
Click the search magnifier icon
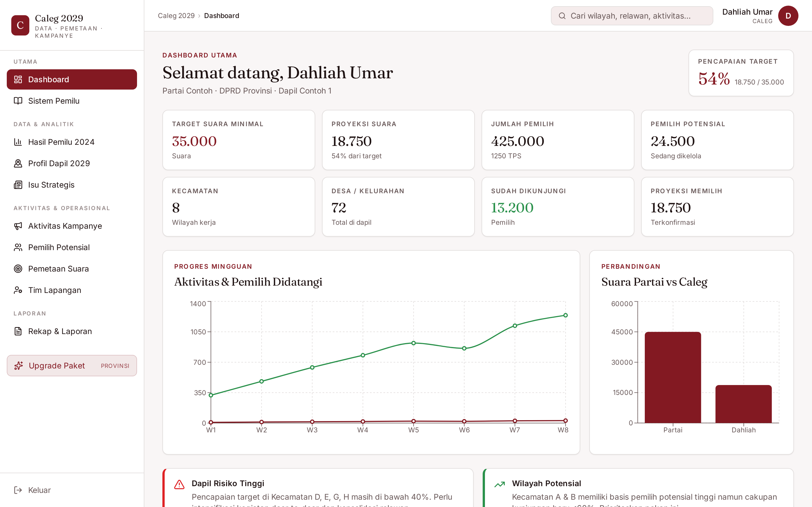(562, 16)
